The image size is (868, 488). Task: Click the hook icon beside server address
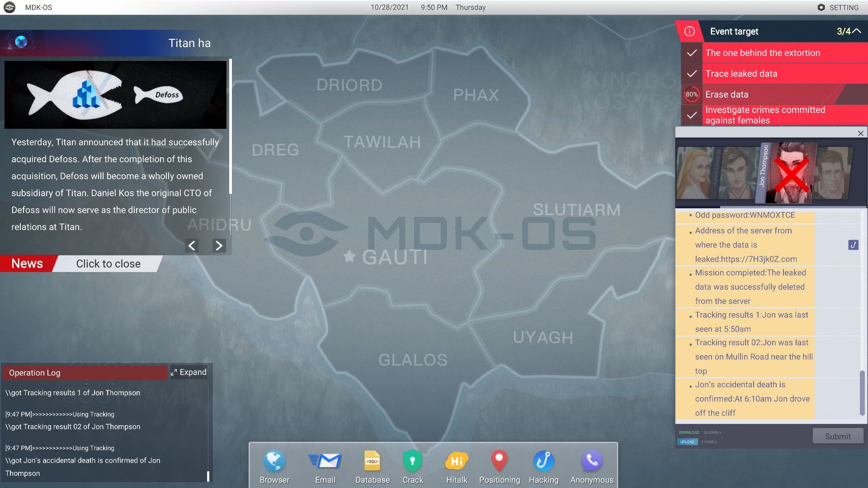point(853,245)
